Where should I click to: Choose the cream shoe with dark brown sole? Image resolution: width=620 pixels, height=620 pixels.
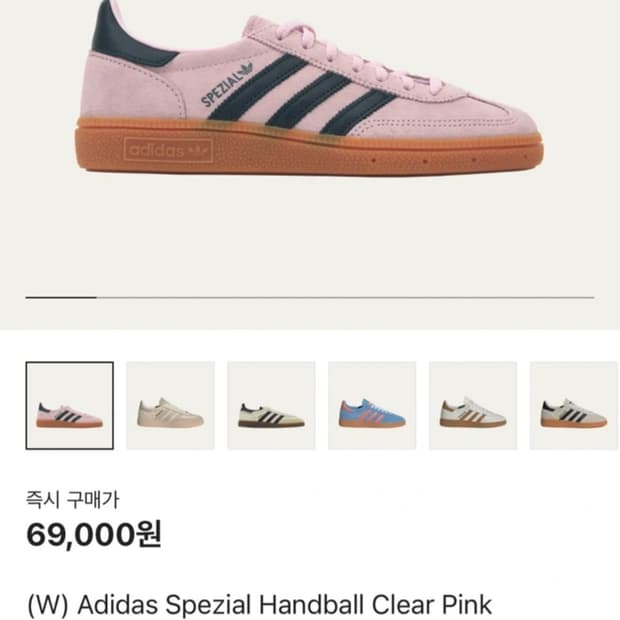(271, 405)
